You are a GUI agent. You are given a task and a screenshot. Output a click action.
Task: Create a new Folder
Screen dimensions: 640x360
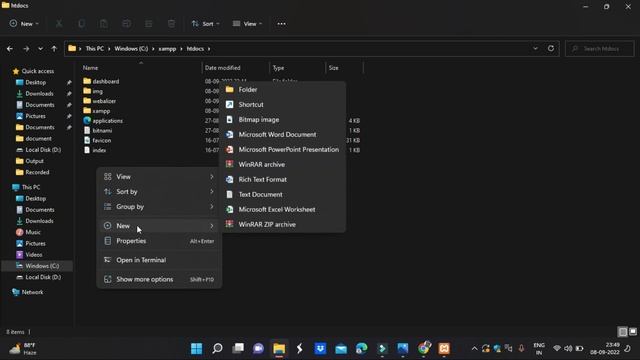[283, 89]
